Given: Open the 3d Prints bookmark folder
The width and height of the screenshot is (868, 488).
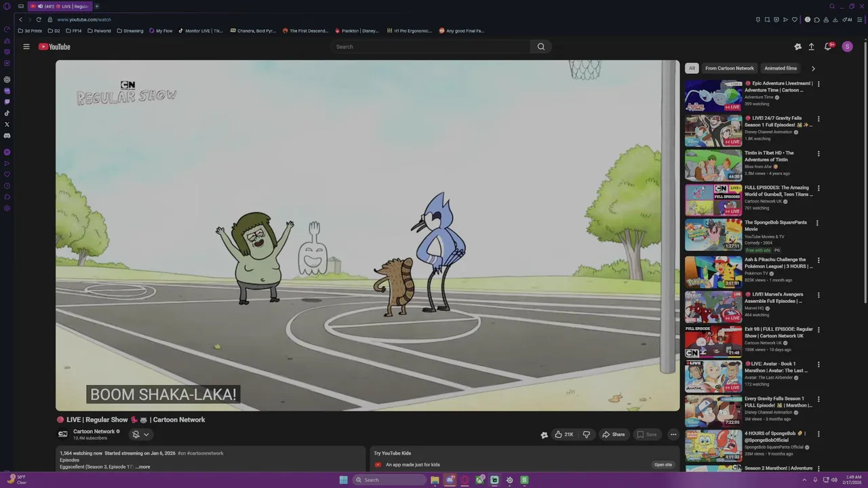Looking at the screenshot, I should tap(30, 30).
